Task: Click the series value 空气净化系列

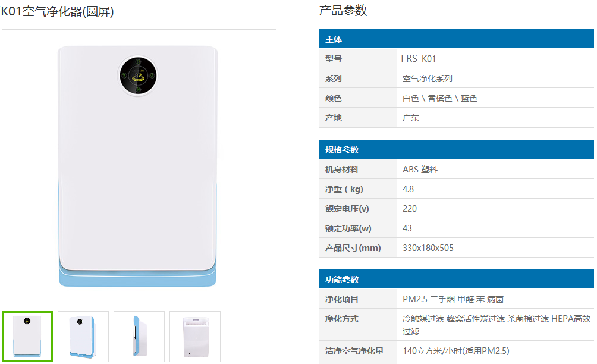Action: pyautogui.click(x=428, y=79)
